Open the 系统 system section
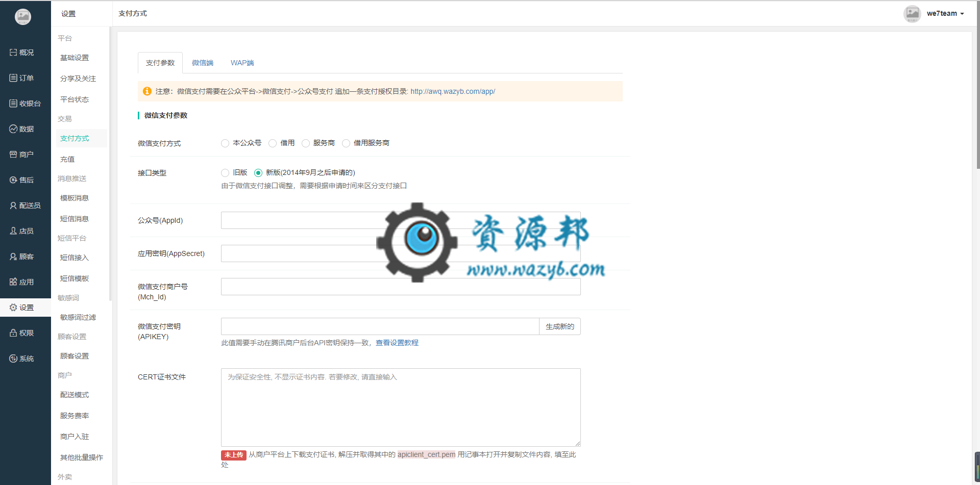This screenshot has width=980, height=485. click(x=21, y=359)
